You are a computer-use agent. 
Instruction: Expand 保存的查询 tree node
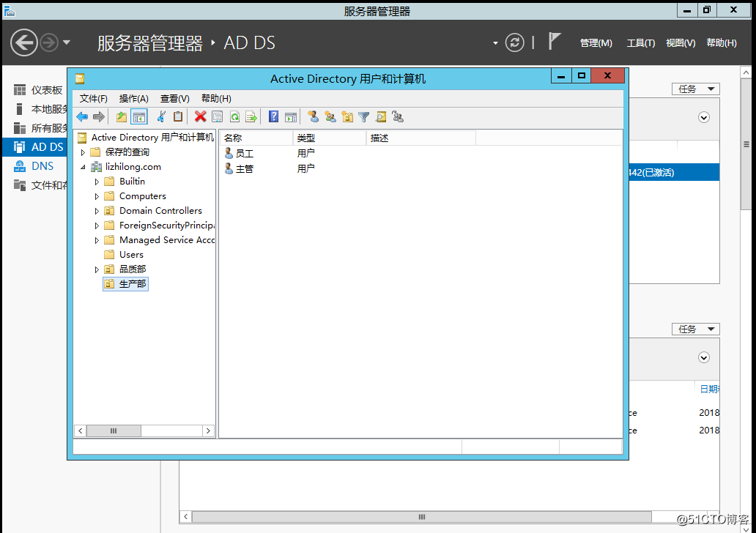click(83, 152)
